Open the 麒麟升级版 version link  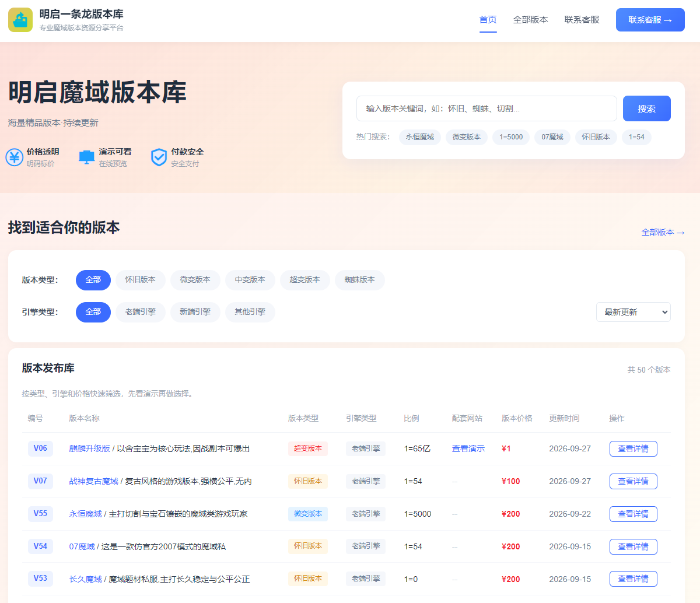[x=90, y=448]
